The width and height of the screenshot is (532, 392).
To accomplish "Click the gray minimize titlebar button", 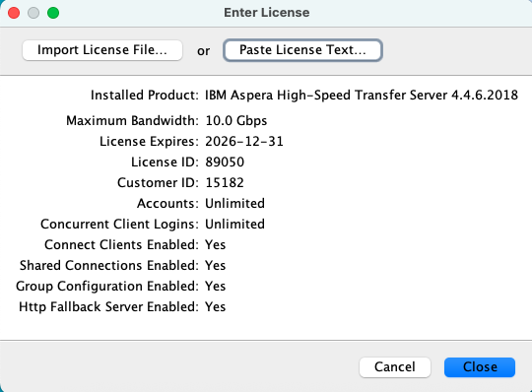I will (x=33, y=13).
